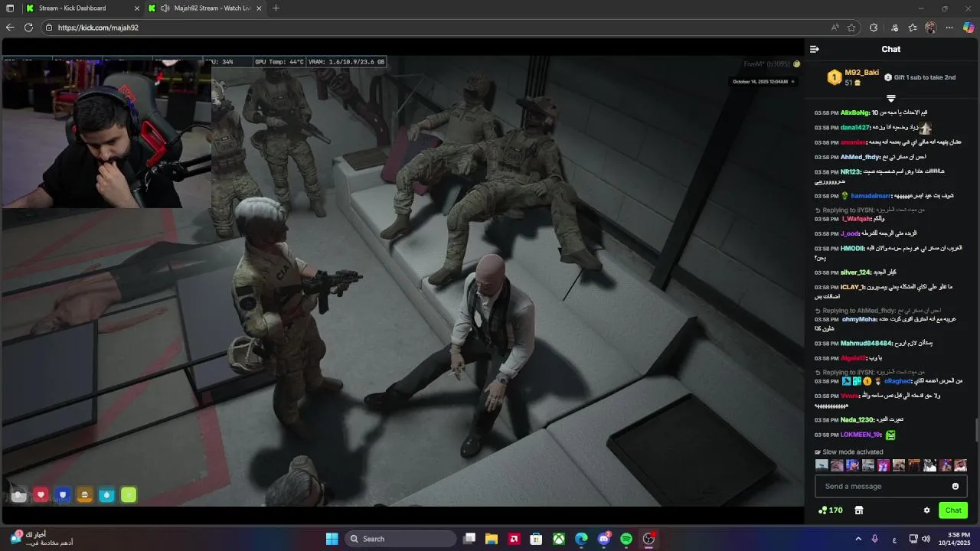Open NR123's username in chat

pos(851,172)
